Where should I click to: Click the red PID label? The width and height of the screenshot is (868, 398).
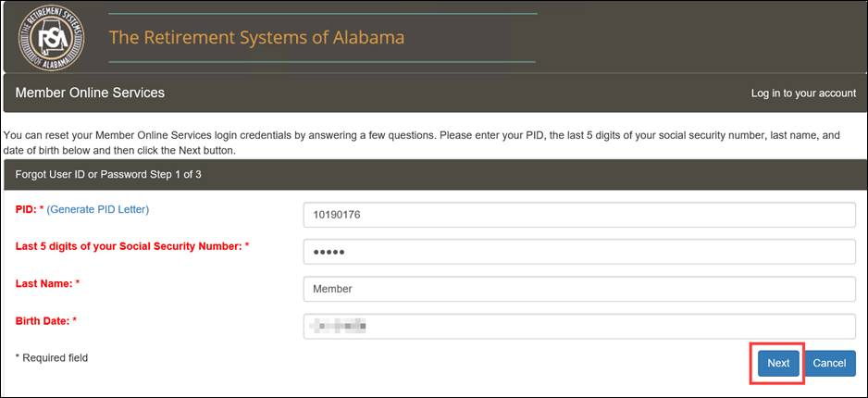(26, 209)
